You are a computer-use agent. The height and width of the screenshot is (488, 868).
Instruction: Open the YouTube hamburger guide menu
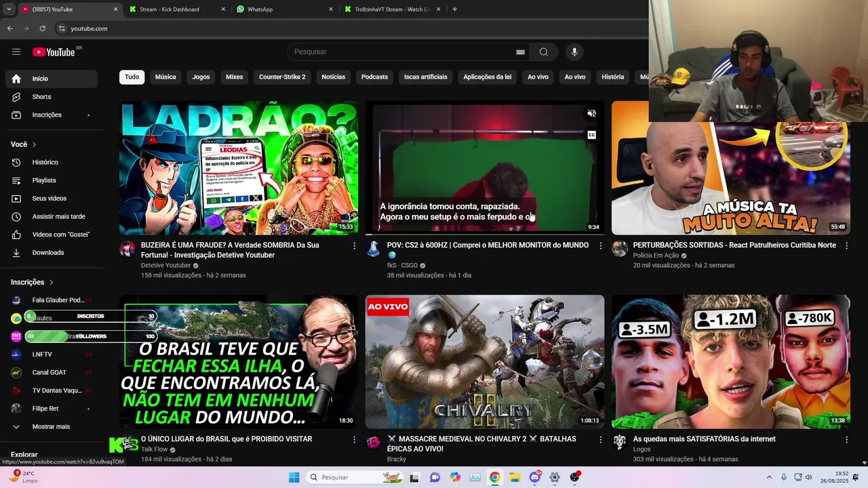16,52
